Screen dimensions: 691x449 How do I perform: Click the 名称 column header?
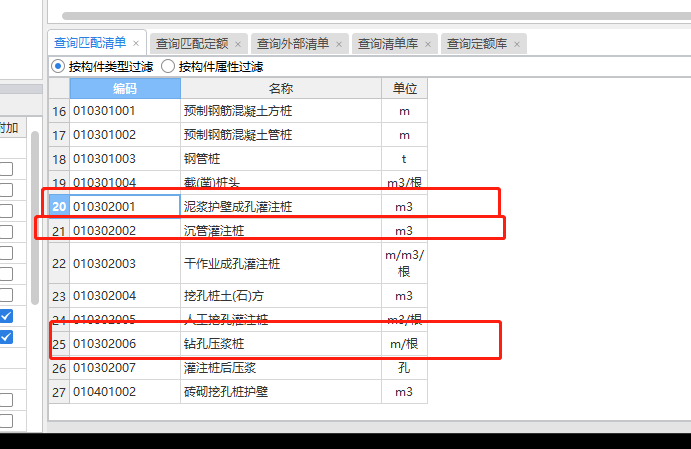[281, 89]
